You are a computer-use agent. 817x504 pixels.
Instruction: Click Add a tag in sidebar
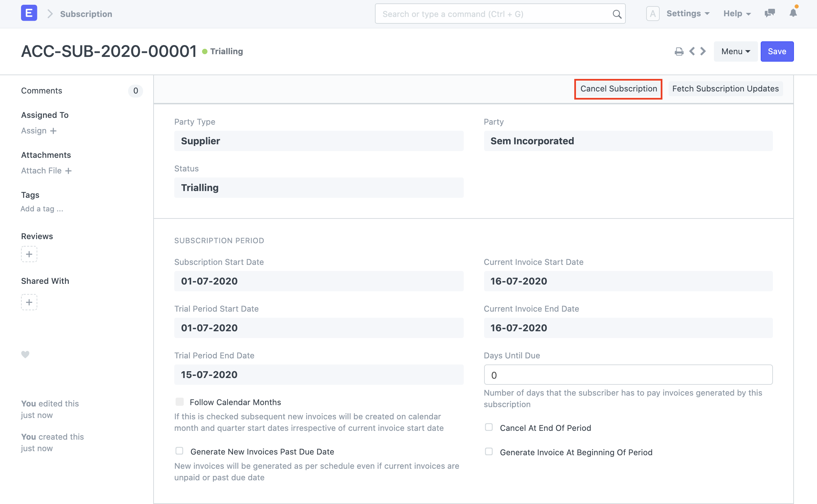[41, 208]
